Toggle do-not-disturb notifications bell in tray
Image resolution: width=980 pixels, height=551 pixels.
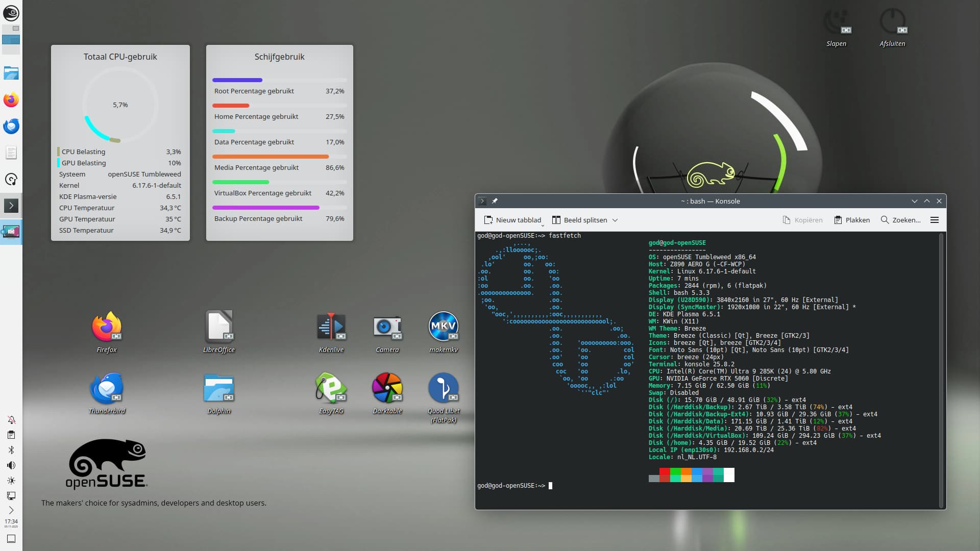tap(11, 420)
